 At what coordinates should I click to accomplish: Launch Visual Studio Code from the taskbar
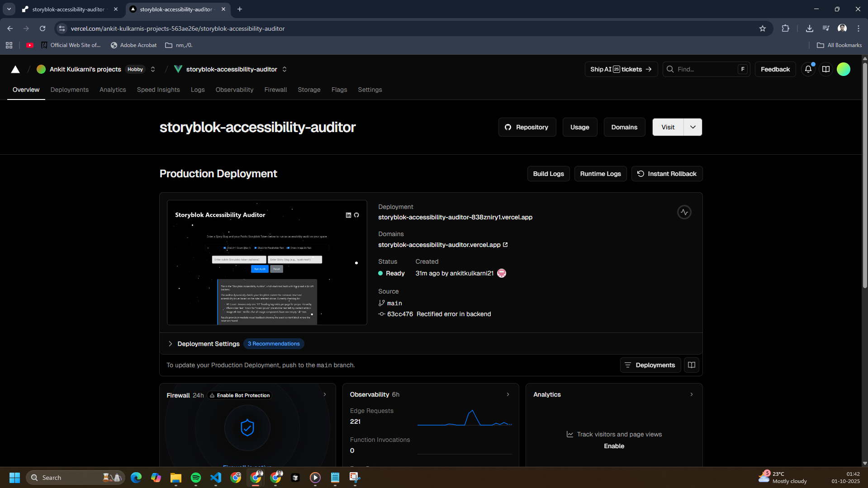click(x=216, y=478)
